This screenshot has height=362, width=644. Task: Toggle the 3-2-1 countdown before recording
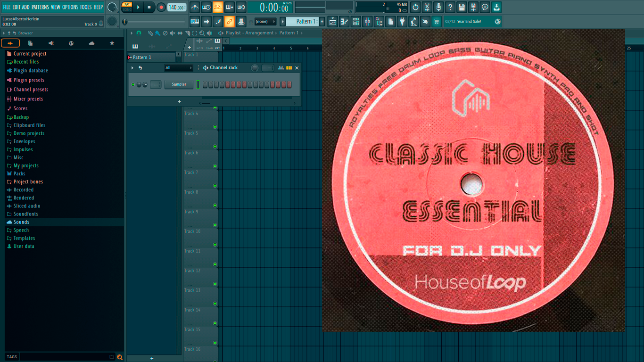tap(218, 7)
